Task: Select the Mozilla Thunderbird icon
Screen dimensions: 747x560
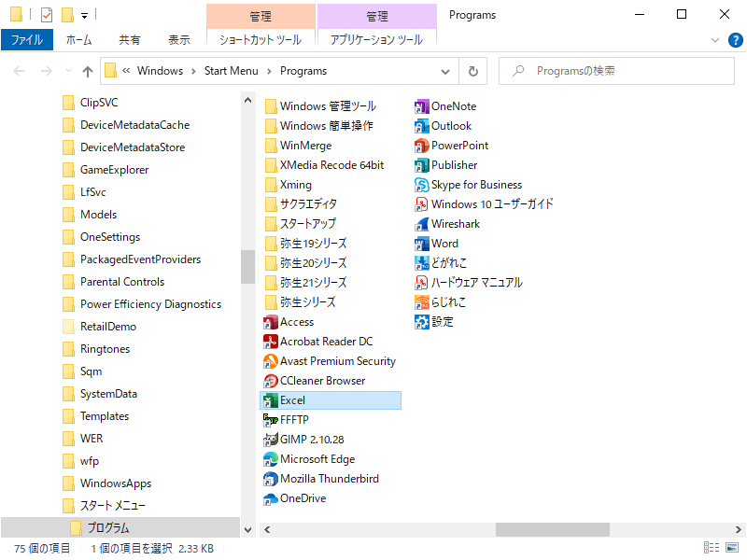Action: [x=271, y=479]
